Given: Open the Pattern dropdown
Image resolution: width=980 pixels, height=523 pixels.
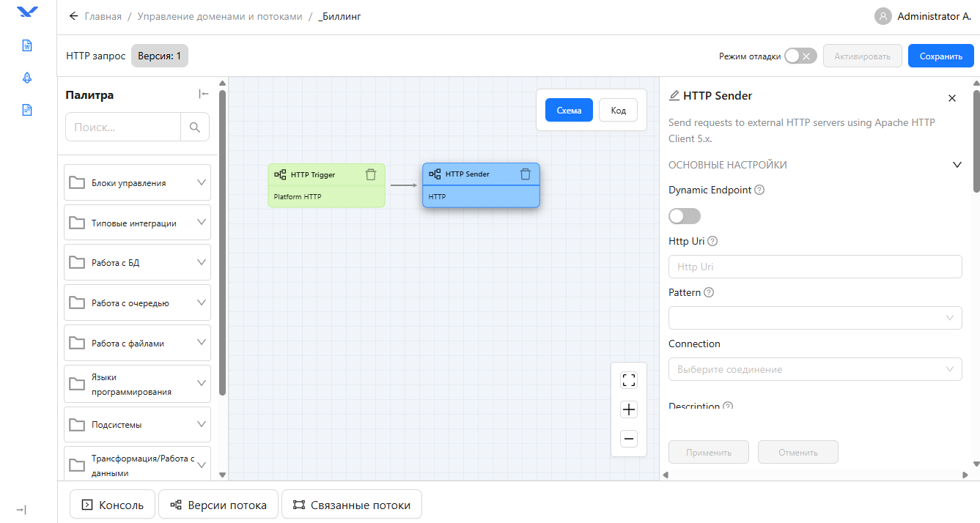Looking at the screenshot, I should [814, 318].
